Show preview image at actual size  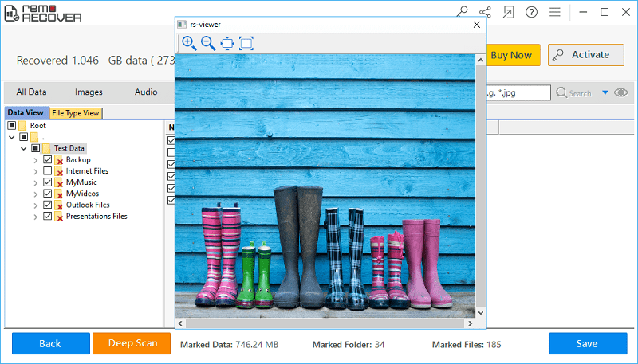click(x=246, y=43)
